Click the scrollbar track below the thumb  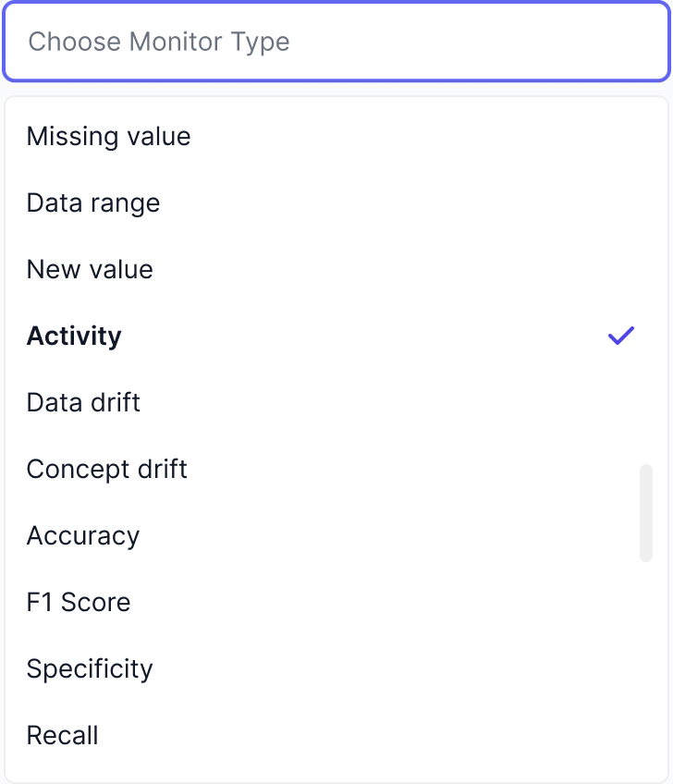tap(646, 666)
